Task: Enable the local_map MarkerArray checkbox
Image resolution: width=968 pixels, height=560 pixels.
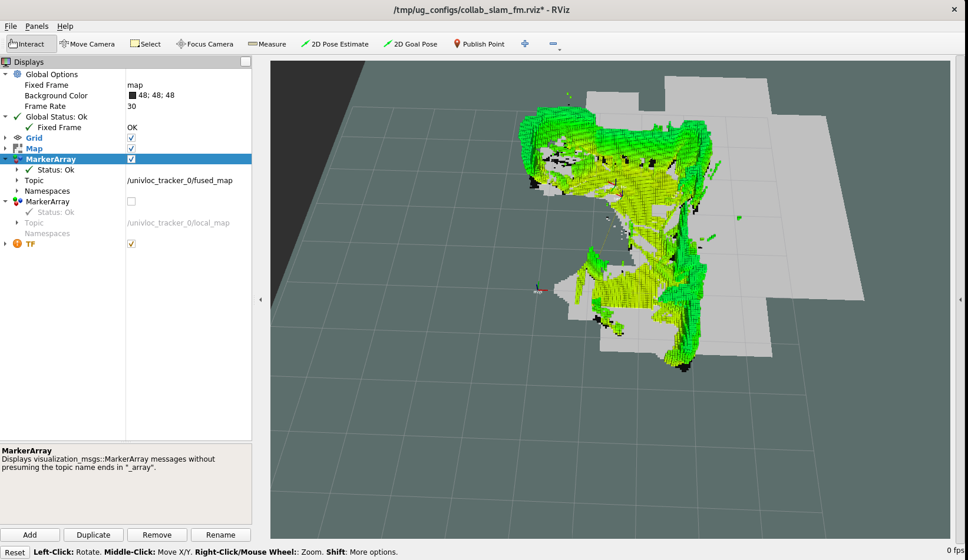Action: pyautogui.click(x=131, y=202)
